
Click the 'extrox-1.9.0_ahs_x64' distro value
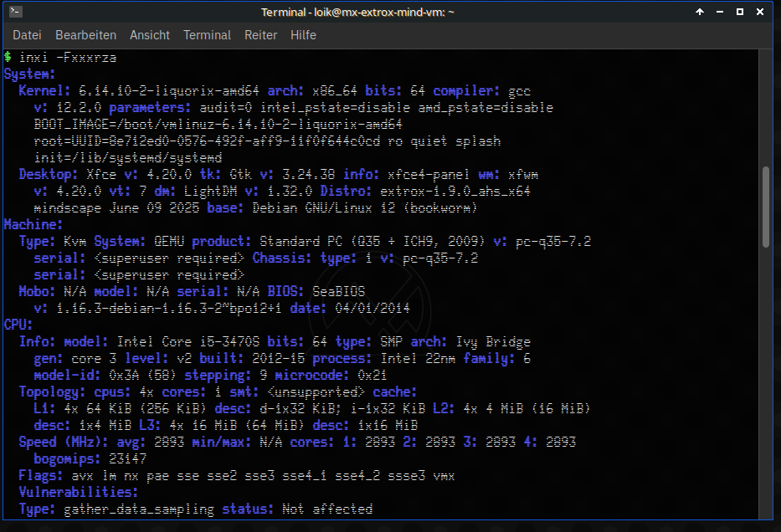[x=455, y=192]
